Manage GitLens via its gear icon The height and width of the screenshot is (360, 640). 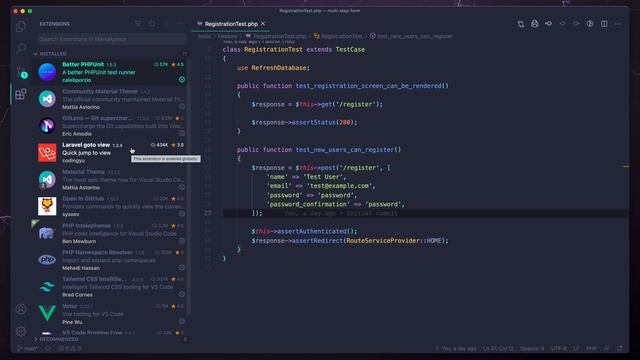[x=182, y=133]
